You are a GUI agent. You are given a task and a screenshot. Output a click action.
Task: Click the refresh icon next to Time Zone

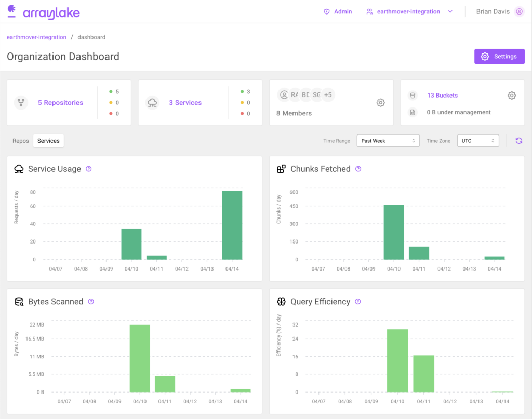pos(518,140)
